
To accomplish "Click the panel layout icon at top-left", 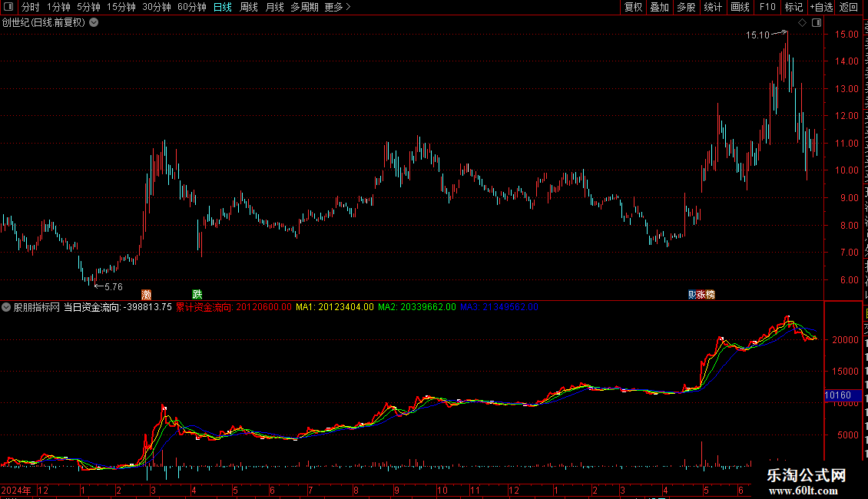I will coord(8,7).
